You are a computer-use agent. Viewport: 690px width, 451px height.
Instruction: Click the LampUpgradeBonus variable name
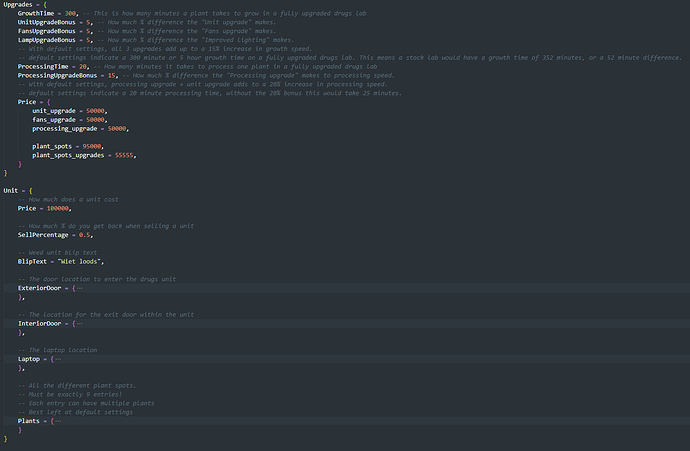click(x=45, y=39)
